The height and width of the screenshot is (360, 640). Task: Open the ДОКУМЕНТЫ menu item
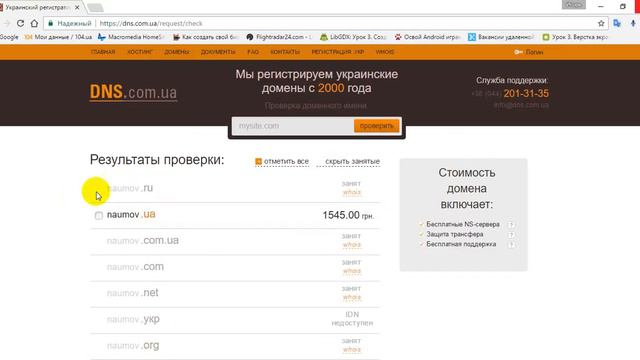(218, 52)
